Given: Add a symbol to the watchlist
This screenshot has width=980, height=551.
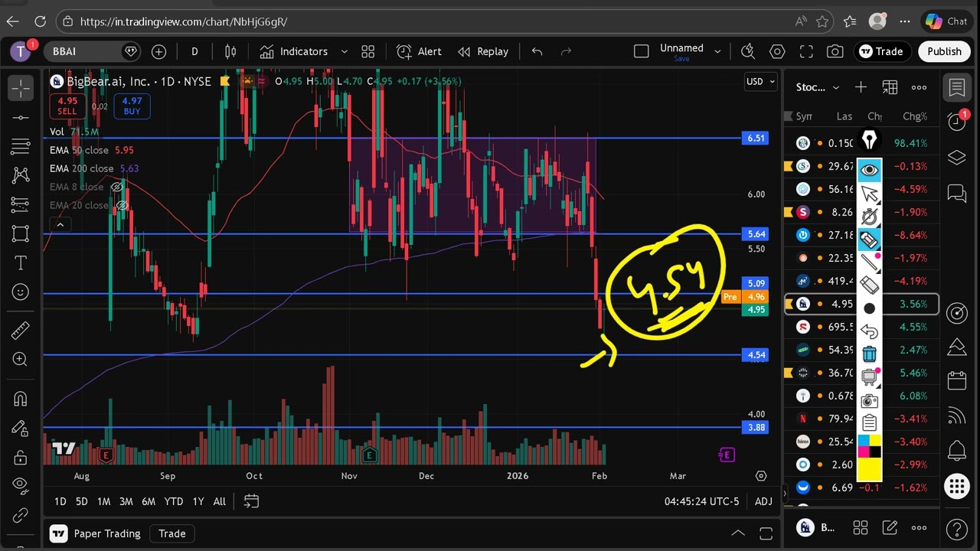Looking at the screenshot, I should click(861, 87).
